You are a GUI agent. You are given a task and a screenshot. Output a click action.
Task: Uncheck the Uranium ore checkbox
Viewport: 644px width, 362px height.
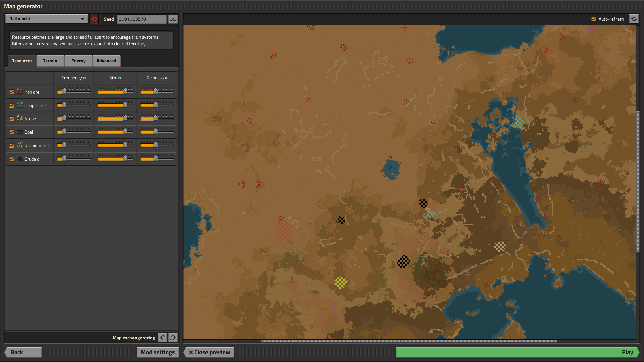tap(12, 146)
